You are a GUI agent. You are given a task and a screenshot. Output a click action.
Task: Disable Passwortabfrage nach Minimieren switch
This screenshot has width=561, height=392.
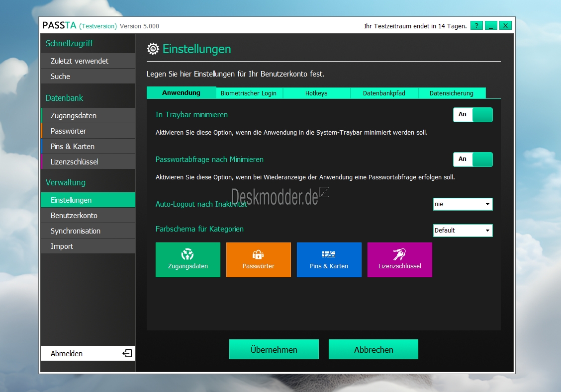pos(472,159)
